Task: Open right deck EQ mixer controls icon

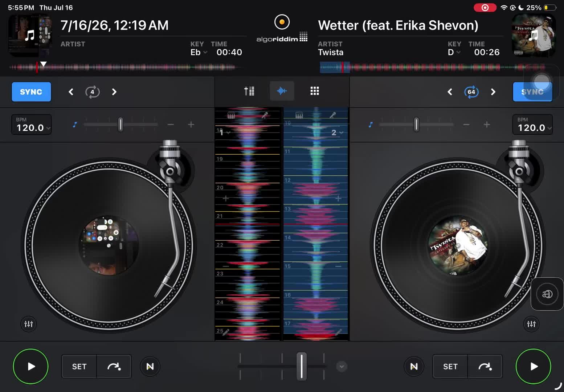Action: point(531,324)
